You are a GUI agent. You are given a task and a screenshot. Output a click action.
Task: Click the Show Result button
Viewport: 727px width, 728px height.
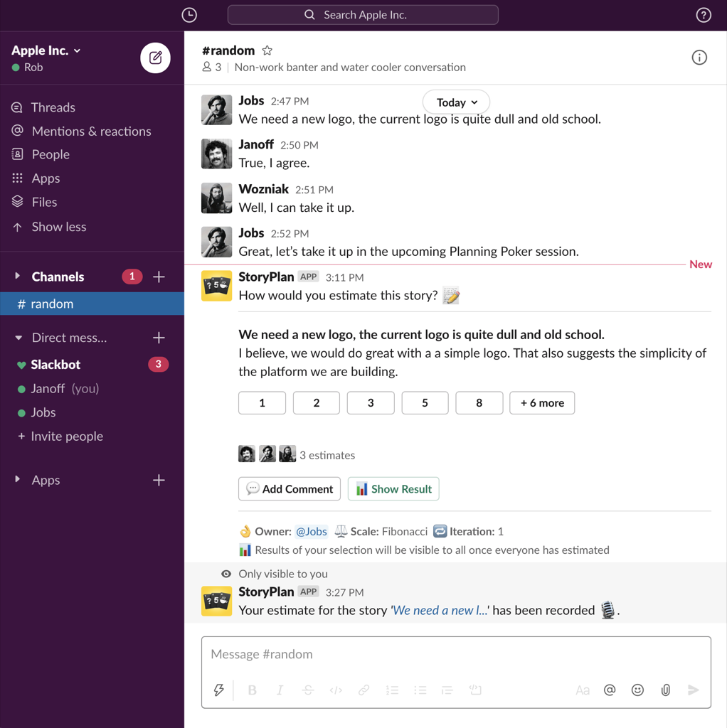[393, 489]
